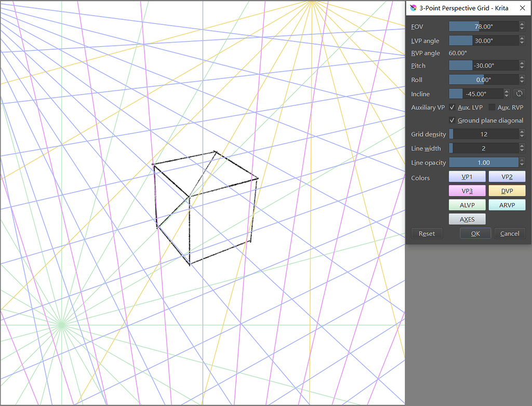Click the Incline reset circular arrow icon
532x406 pixels.
519,93
